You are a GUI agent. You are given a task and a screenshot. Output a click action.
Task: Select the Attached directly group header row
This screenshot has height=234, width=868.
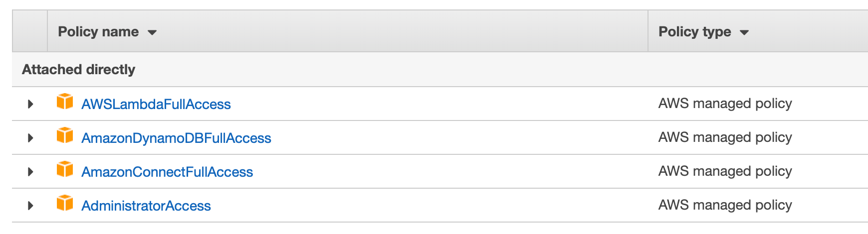coord(440,69)
